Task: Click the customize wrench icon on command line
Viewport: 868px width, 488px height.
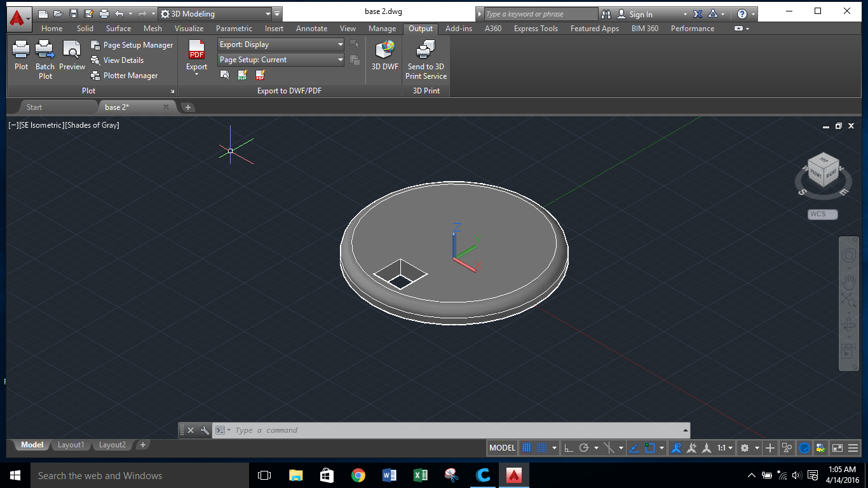Action: pyautogui.click(x=205, y=430)
